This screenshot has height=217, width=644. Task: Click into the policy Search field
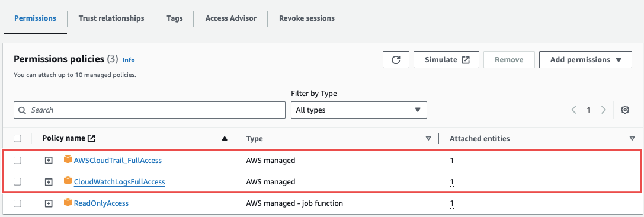149,110
